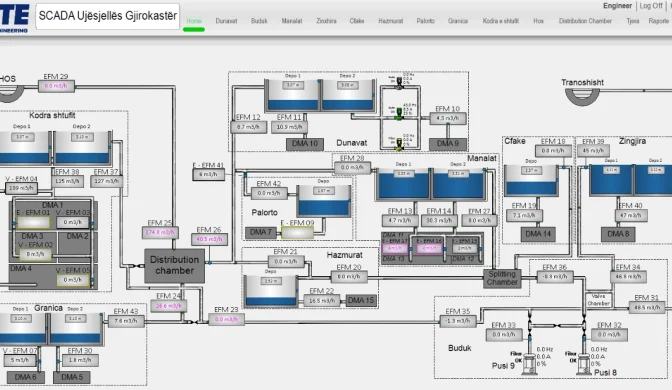Image resolution: width=672 pixels, height=390 pixels.
Task: Select the Palorto Depo tank
Action: tap(324, 201)
